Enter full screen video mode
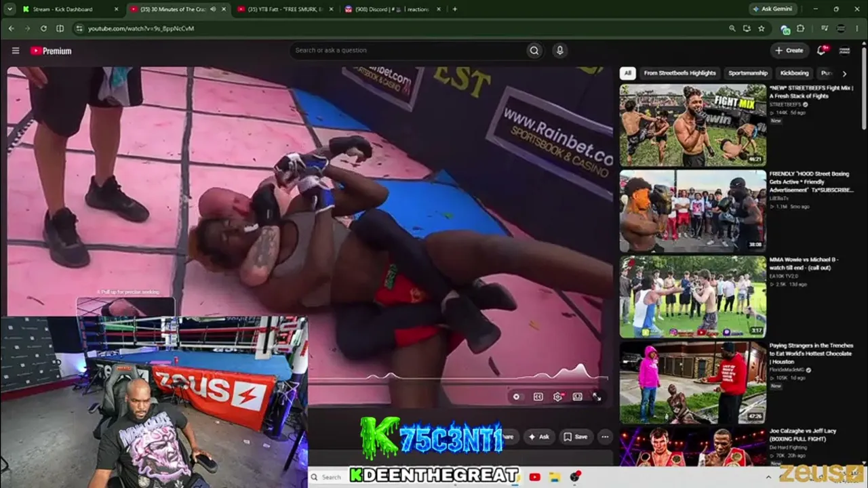The height and width of the screenshot is (488, 868). pyautogui.click(x=596, y=397)
